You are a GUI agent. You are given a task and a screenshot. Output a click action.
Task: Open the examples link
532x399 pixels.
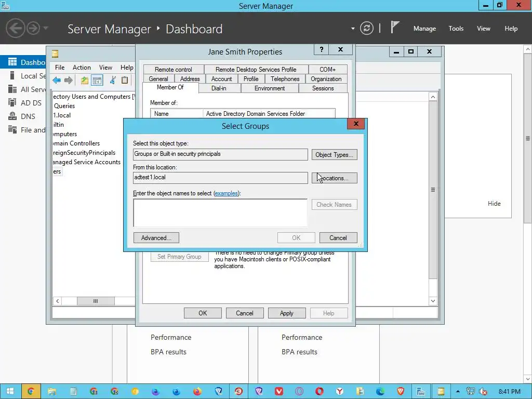tap(227, 193)
